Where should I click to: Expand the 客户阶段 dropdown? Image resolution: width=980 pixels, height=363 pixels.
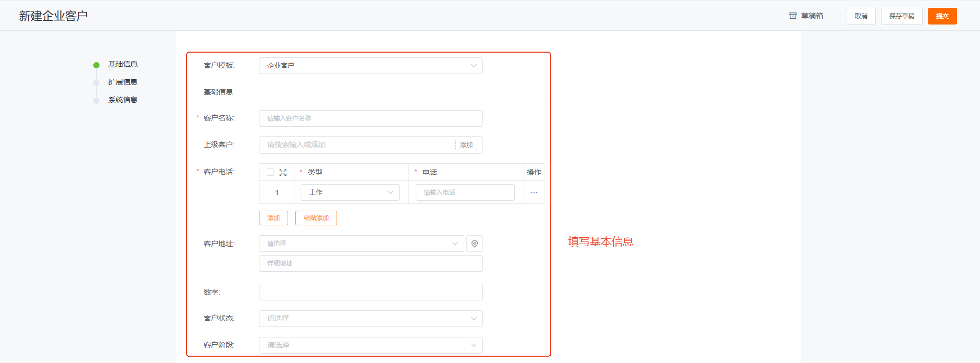point(370,345)
